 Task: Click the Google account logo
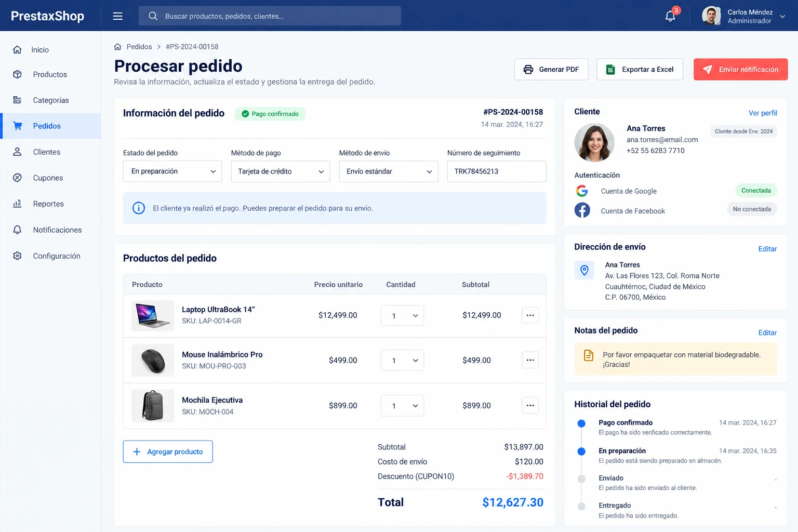coord(582,191)
